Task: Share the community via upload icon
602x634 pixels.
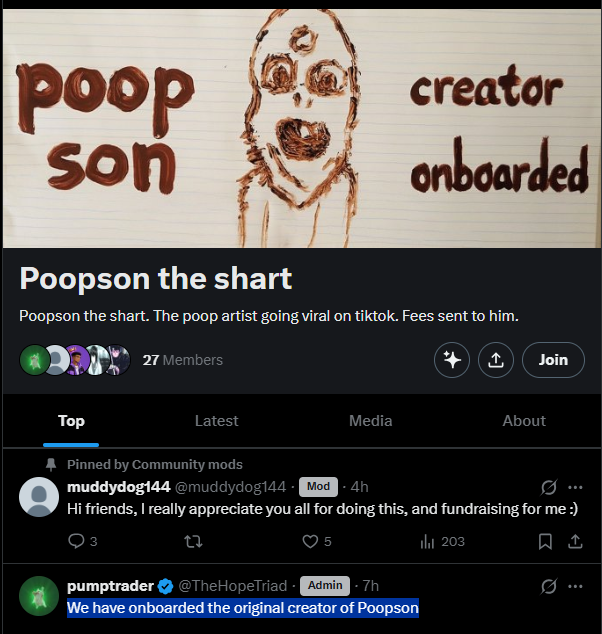Action: (496, 360)
